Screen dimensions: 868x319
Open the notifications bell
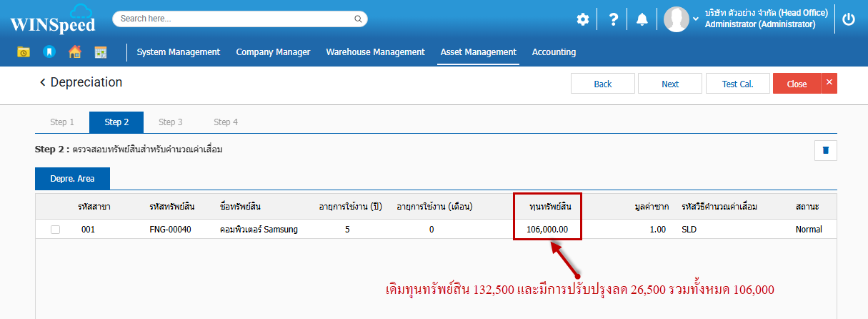pos(642,19)
